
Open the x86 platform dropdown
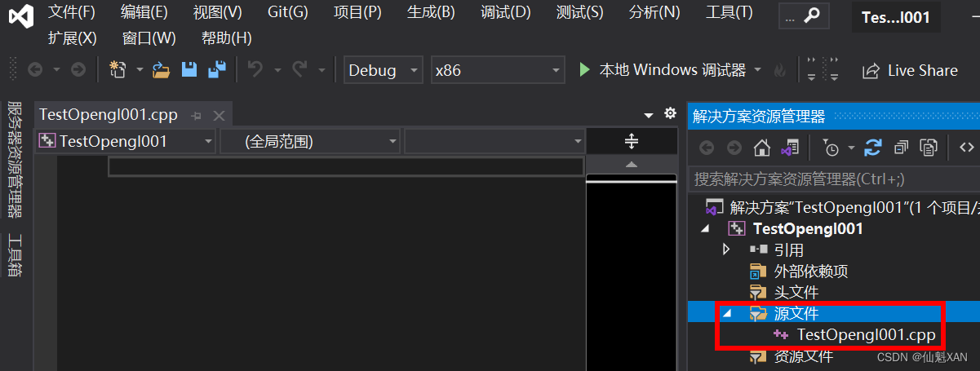[x=498, y=70]
